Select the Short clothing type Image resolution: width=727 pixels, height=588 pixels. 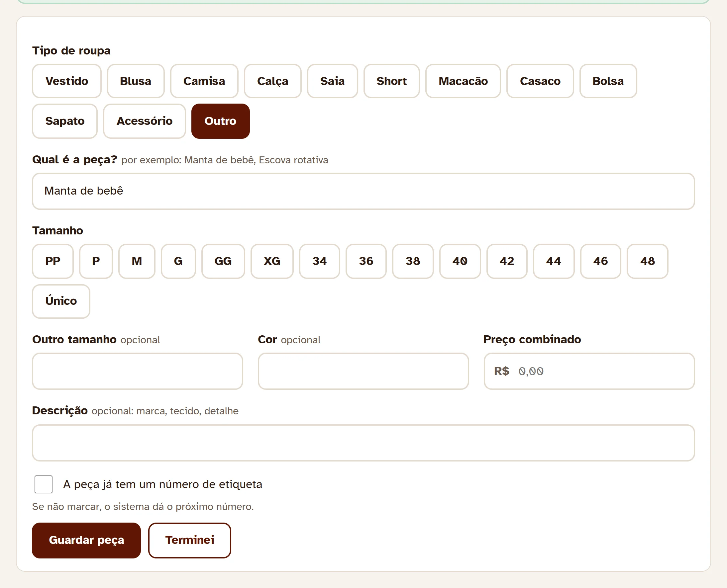coord(391,81)
